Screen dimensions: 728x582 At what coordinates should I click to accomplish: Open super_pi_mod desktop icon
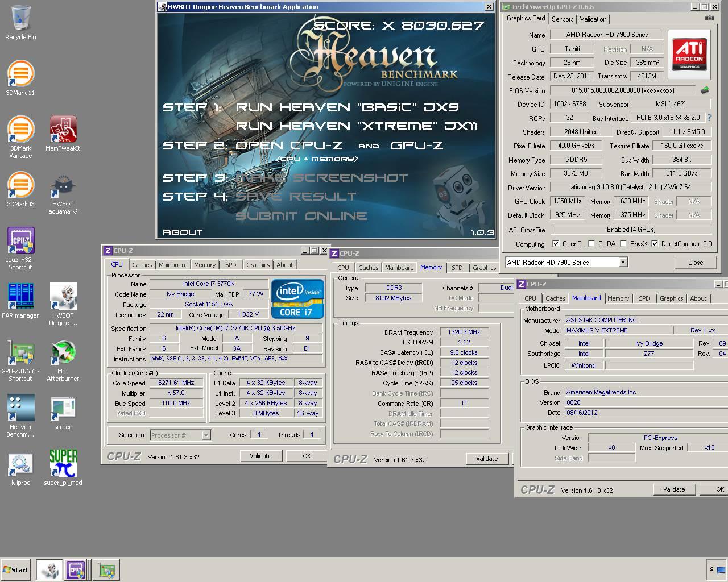tap(63, 468)
